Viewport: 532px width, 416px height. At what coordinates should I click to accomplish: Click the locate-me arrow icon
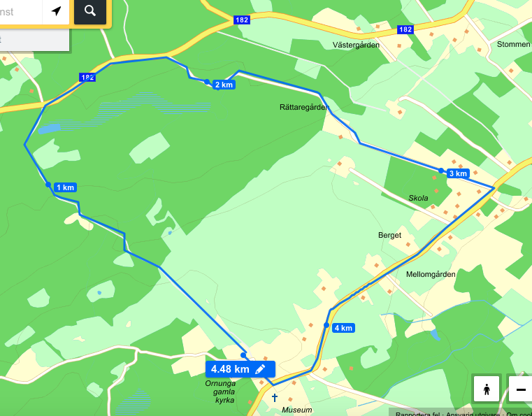56,11
